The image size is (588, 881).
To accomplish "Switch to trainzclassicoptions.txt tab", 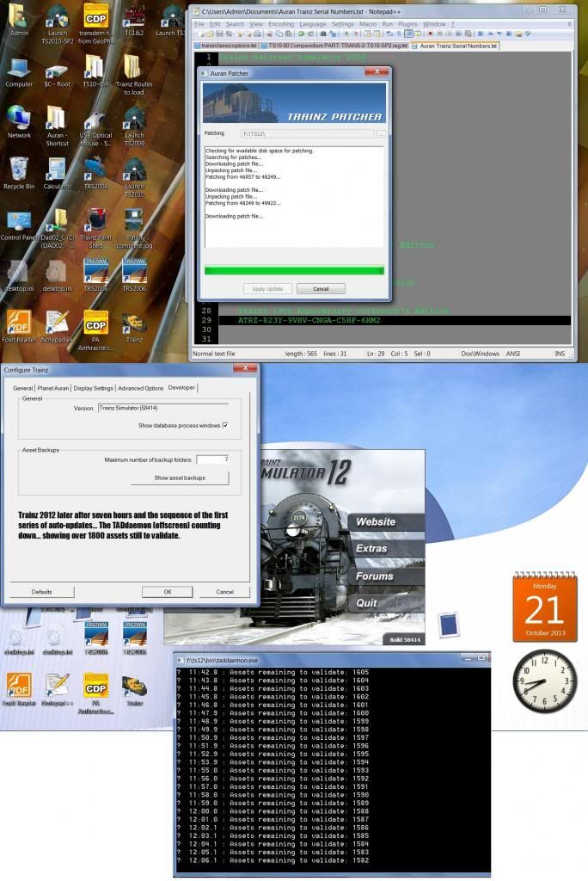I will 226,46.
